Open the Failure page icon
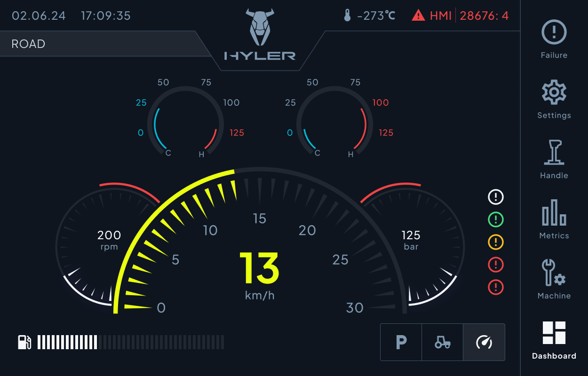This screenshot has width=588, height=376. [x=554, y=32]
